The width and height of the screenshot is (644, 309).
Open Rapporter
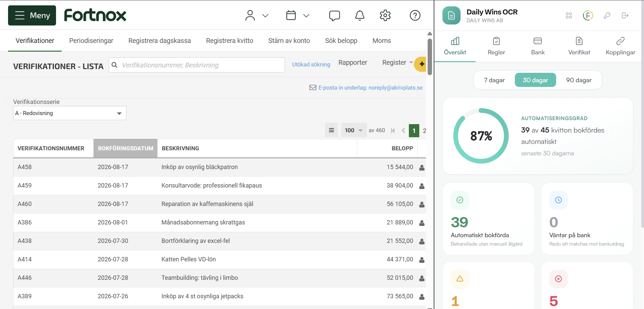pyautogui.click(x=353, y=62)
